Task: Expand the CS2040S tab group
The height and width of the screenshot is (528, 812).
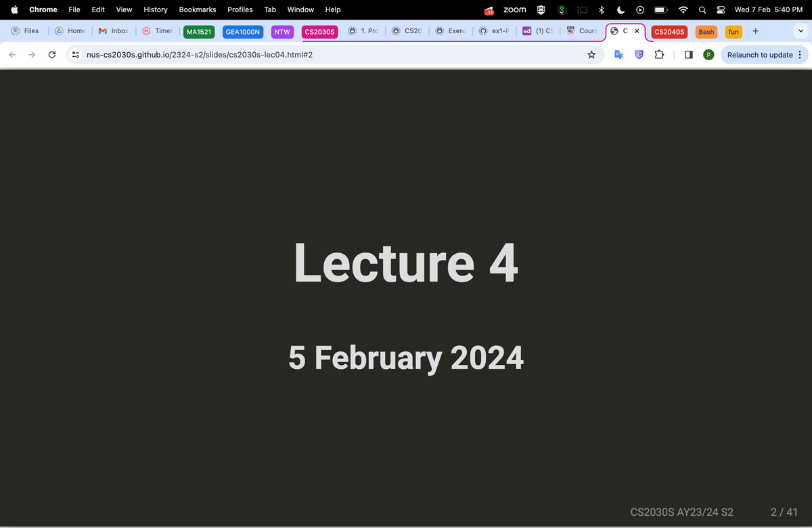Action: coord(669,32)
